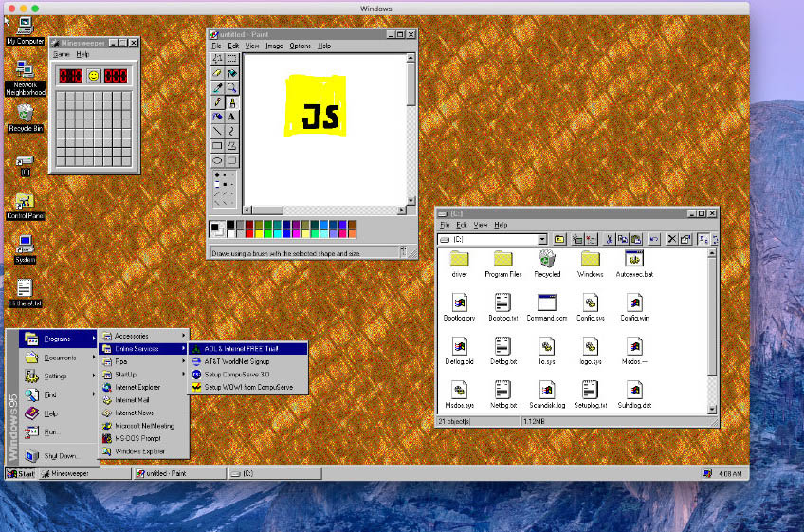This screenshot has height=532, width=804.
Task: Choose AOL & Internet FREE Trial!
Action: 248,349
